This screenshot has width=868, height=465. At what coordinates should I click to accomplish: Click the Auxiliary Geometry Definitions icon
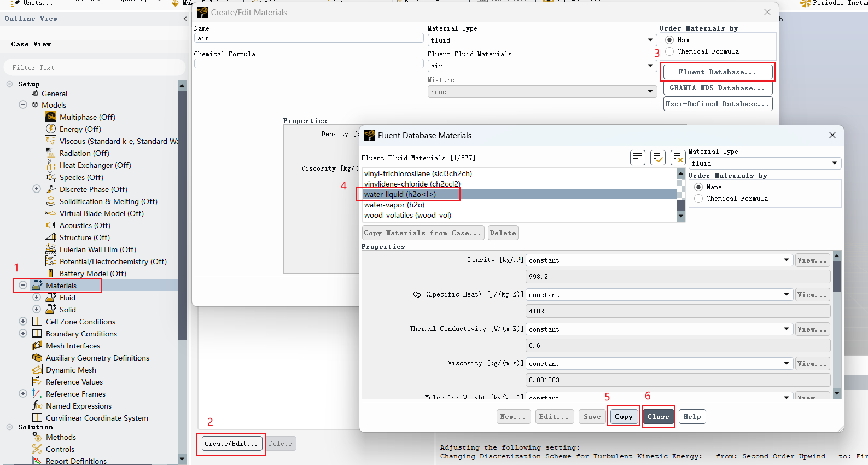(37, 357)
